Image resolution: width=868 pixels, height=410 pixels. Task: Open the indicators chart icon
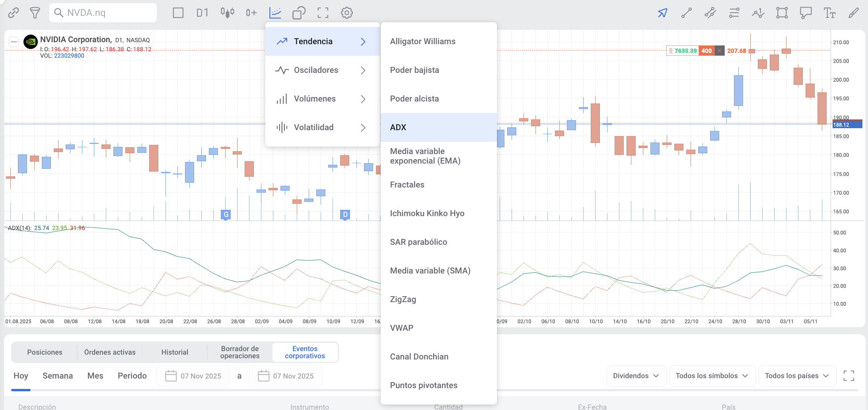tap(275, 13)
